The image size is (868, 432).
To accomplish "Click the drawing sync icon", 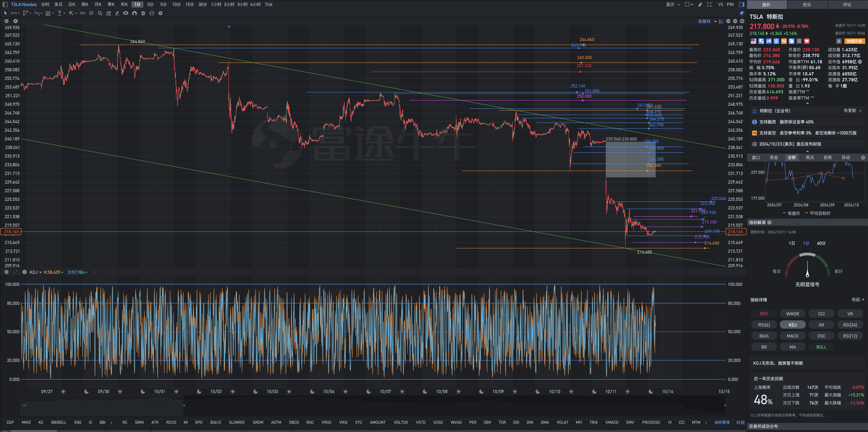I will 152,13.
